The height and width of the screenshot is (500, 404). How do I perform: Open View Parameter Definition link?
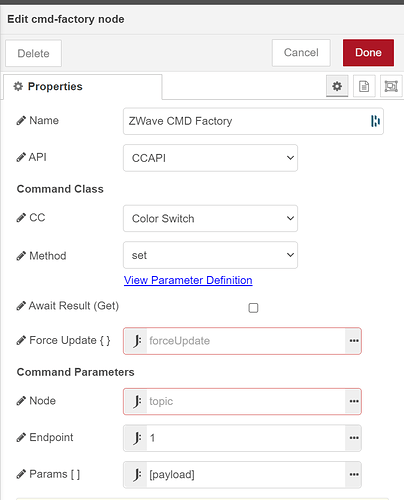click(188, 280)
